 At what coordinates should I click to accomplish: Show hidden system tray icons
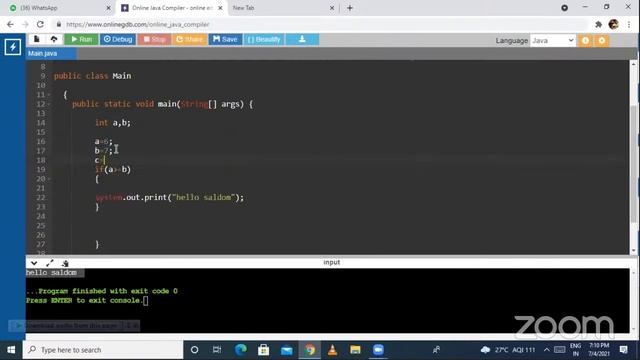(x=547, y=350)
